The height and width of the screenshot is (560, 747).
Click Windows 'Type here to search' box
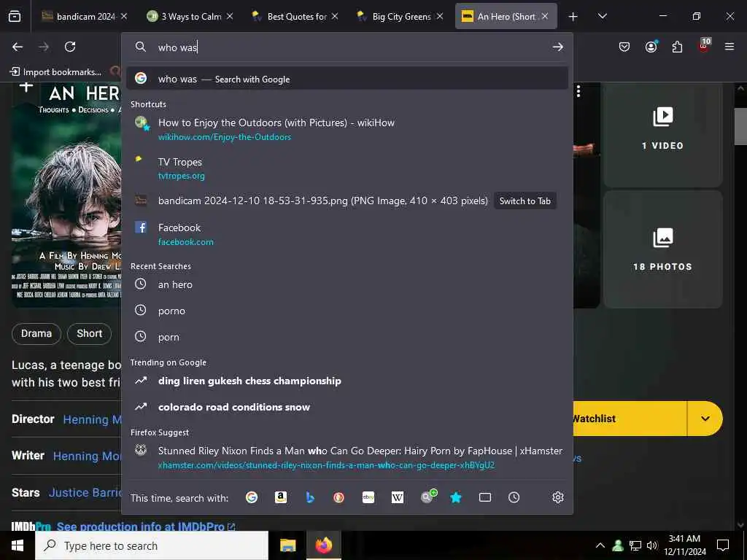(152, 545)
